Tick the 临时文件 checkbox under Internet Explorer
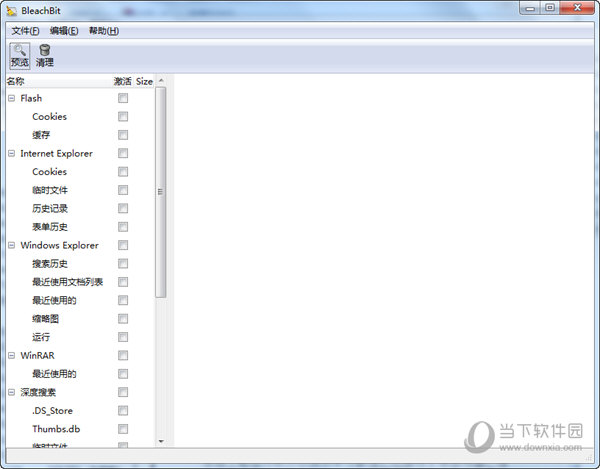 (x=123, y=190)
